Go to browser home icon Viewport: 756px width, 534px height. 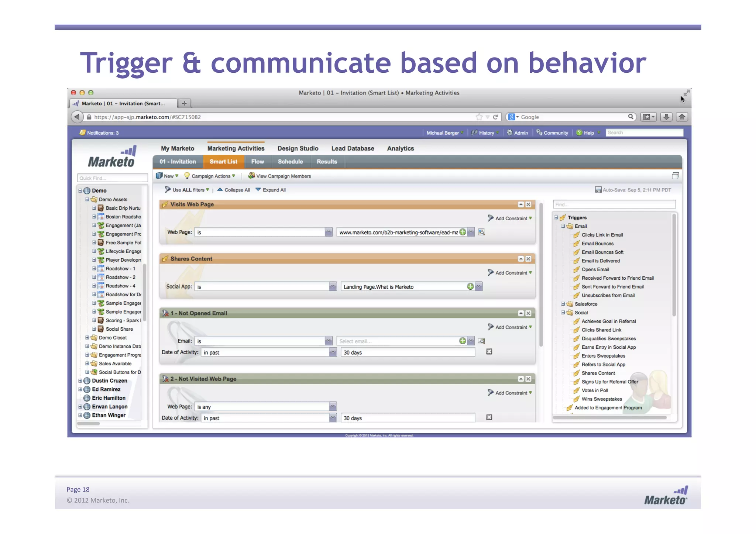682,117
